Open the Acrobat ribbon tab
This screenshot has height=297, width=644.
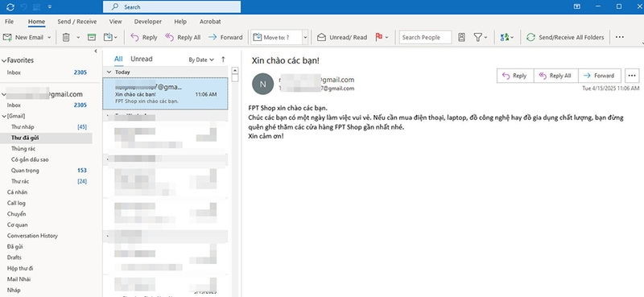tap(210, 22)
